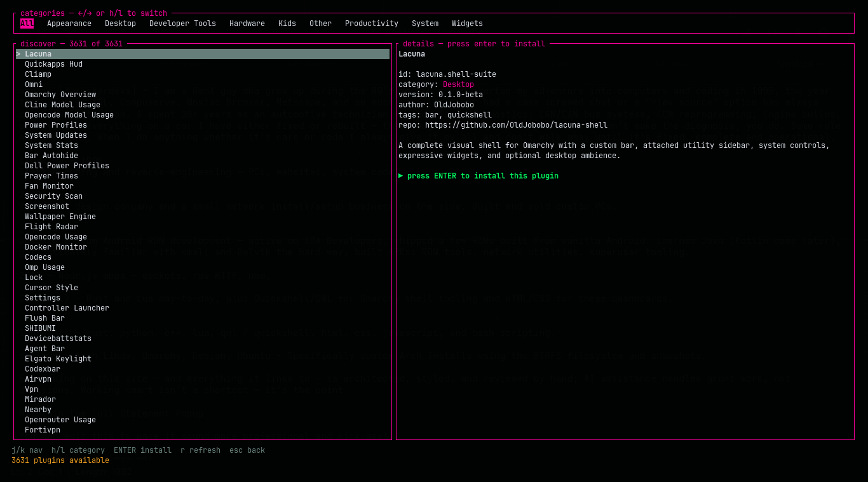Select the Openrouter Usage entry
Screen dimensions: 868x482
click(x=203, y=420)
